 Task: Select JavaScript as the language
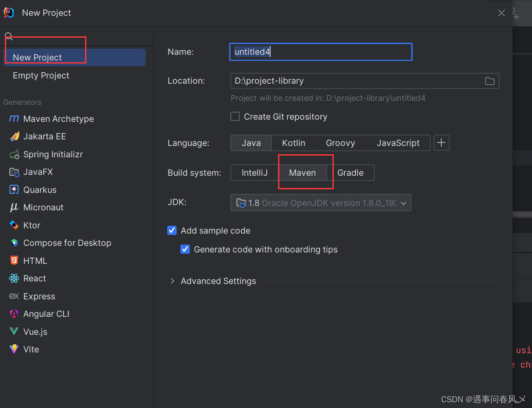pyautogui.click(x=398, y=143)
